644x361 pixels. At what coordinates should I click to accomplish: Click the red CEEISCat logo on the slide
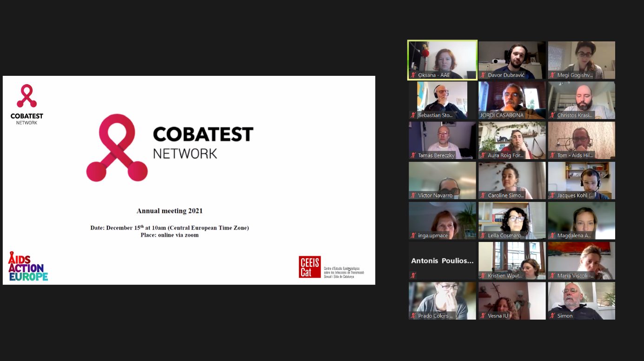click(x=310, y=267)
